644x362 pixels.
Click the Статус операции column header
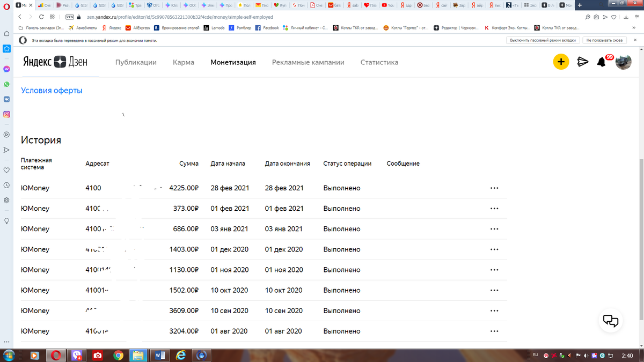[x=347, y=164]
